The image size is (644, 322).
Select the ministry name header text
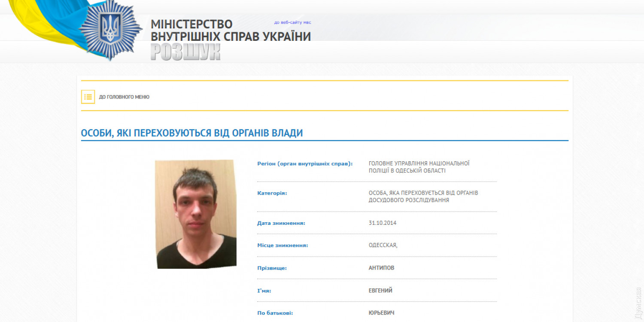point(231,30)
